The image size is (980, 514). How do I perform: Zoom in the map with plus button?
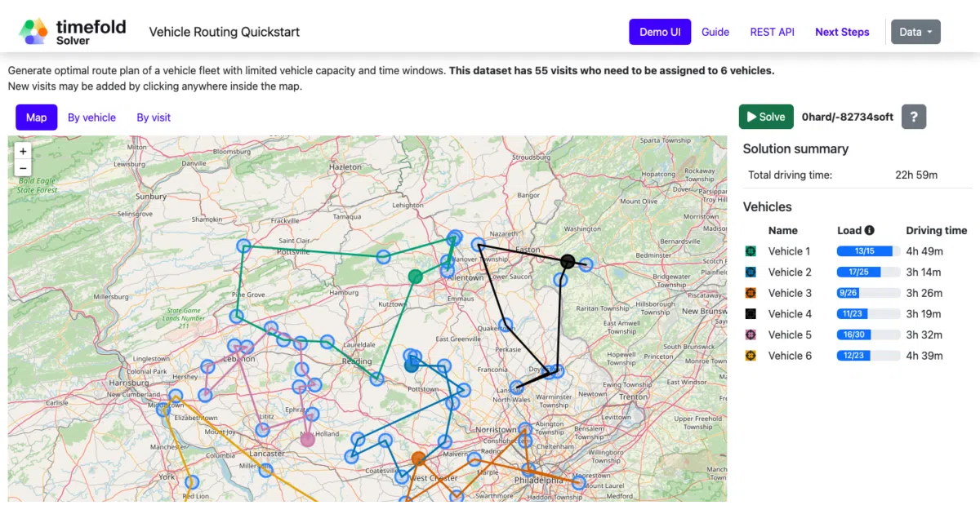click(23, 151)
